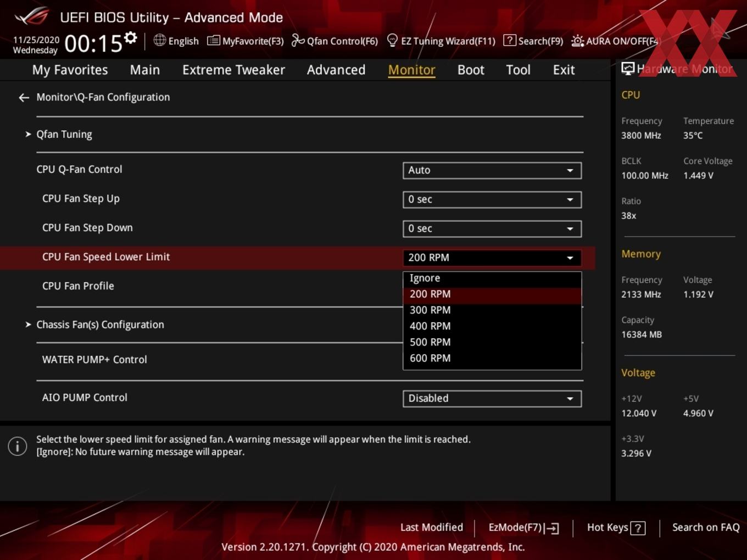Expand Qfan Tuning submenu
The height and width of the screenshot is (560, 747).
64,135
